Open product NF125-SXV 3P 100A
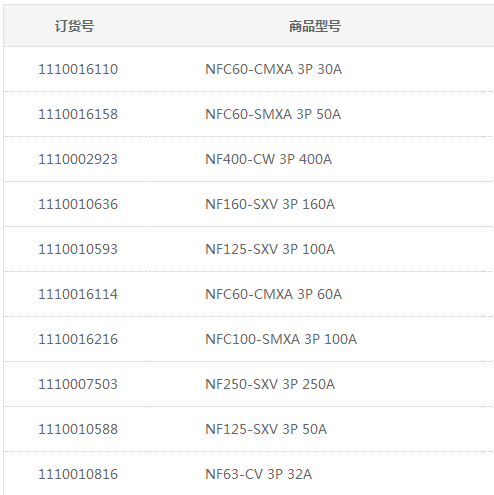494x495 pixels. click(x=270, y=249)
